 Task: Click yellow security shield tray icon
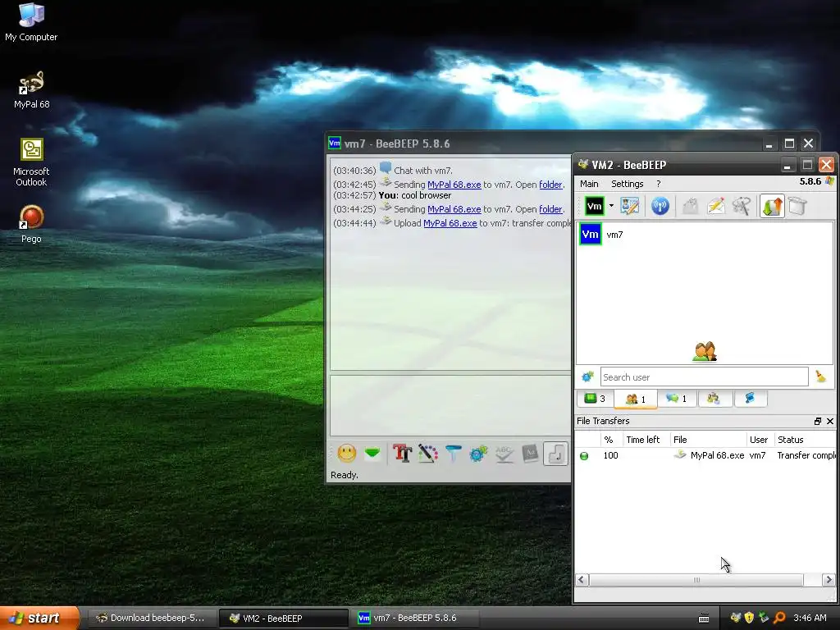coord(749,618)
